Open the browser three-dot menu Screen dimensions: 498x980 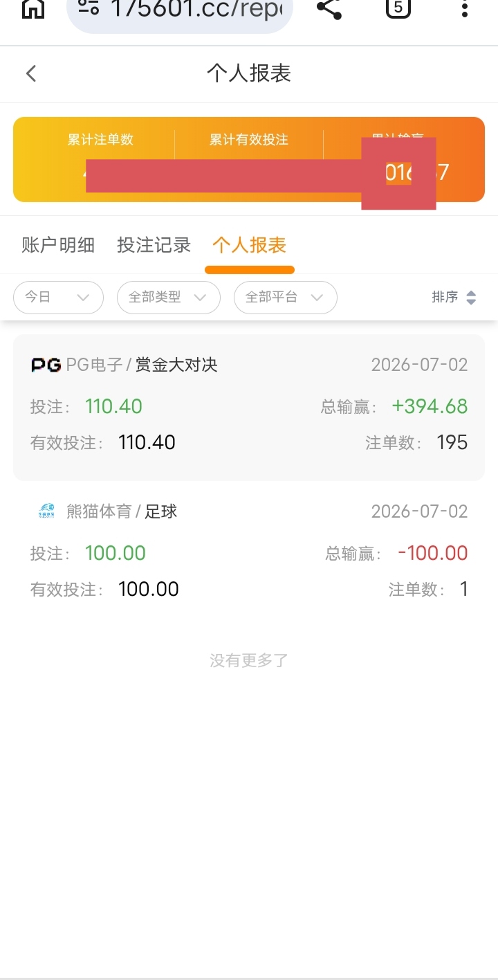pos(465,8)
